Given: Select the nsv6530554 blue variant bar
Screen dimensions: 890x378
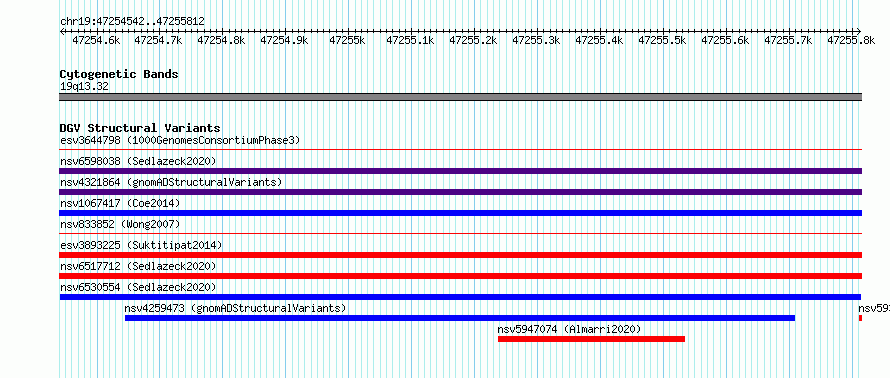Looking at the screenshot, I should click(460, 297).
